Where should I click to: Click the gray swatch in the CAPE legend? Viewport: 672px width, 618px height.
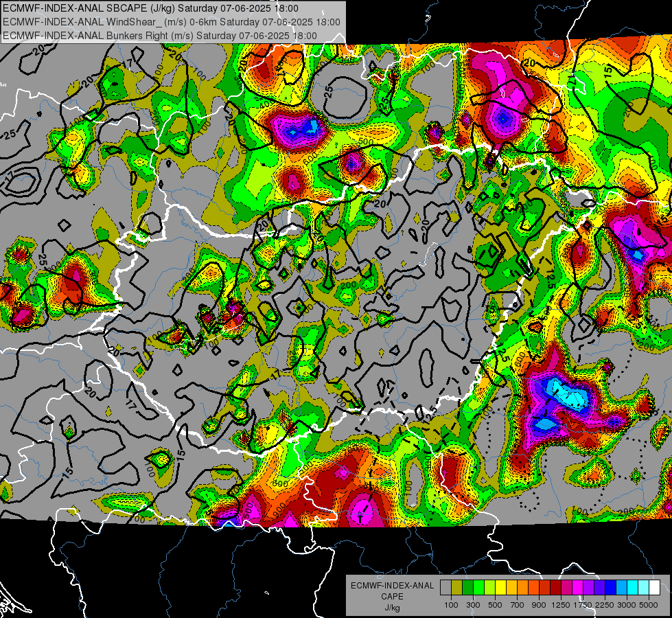pos(445,587)
